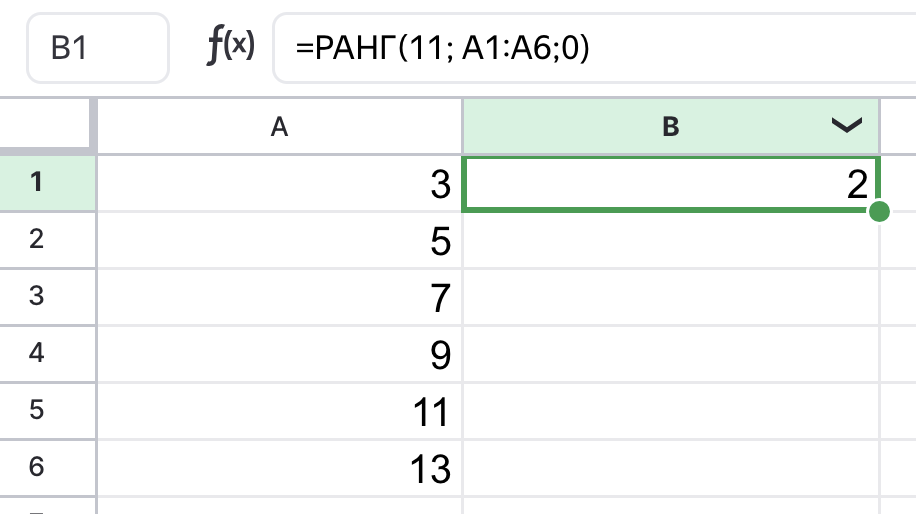Select row 6 header
The image size is (916, 514).
tap(38, 468)
